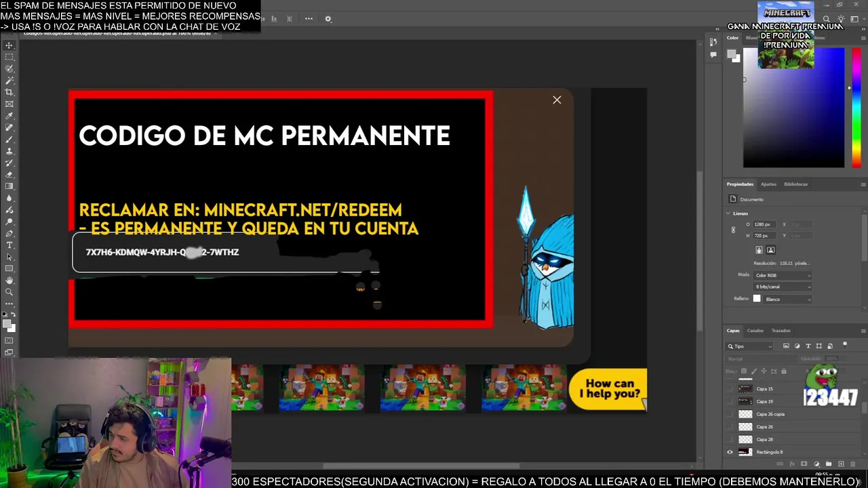868x488 pixels.
Task: Open the three-dots more options menu
Action: point(309,19)
